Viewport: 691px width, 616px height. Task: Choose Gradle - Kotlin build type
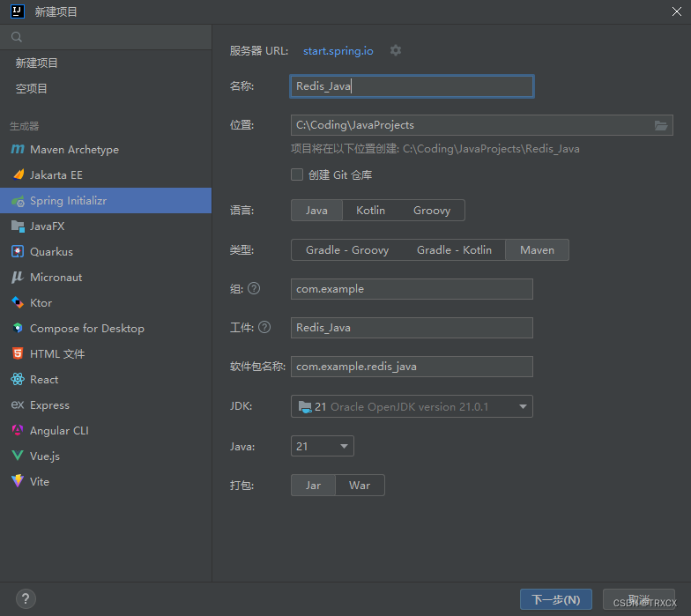455,250
